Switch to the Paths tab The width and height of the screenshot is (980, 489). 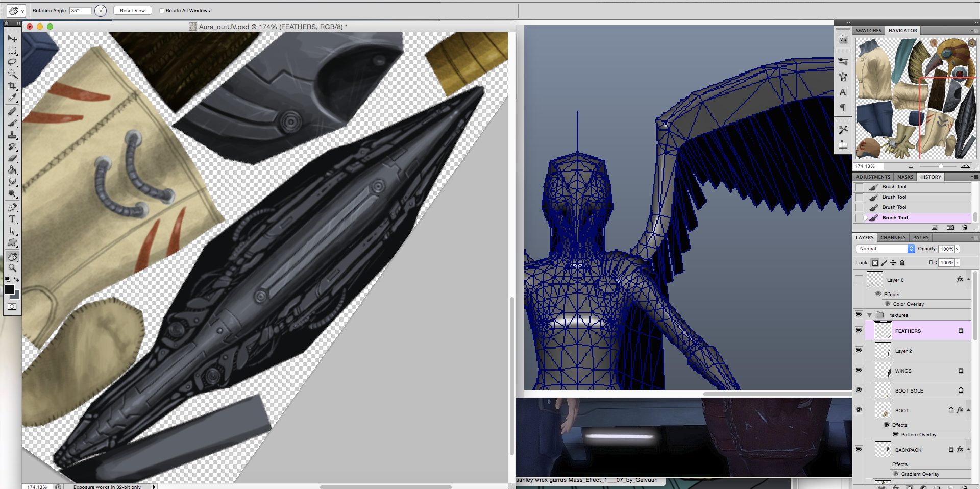click(921, 238)
